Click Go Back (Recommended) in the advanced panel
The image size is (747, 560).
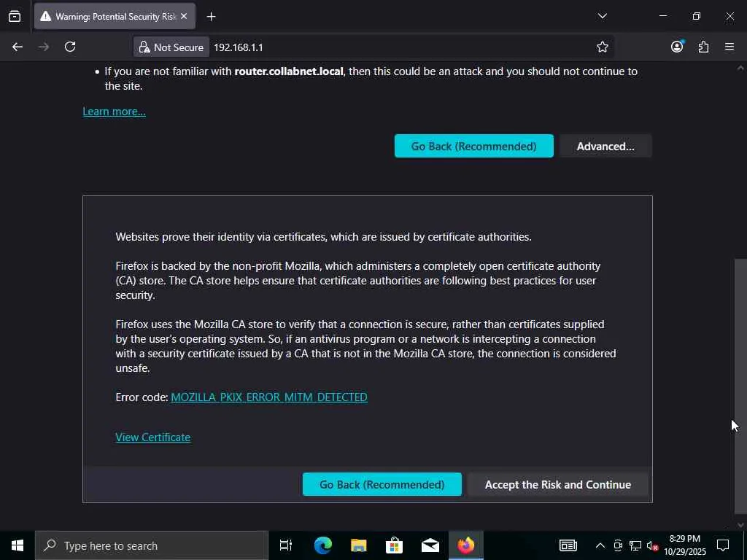click(x=382, y=484)
